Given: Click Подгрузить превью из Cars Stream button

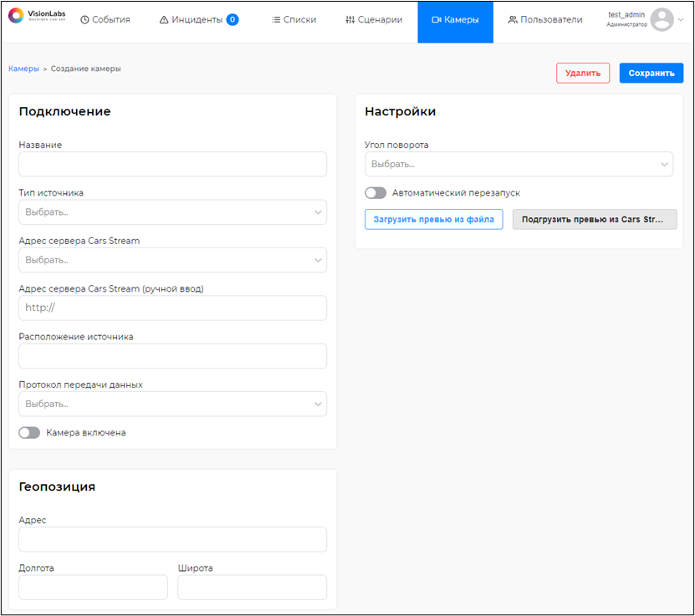Looking at the screenshot, I should click(x=595, y=219).
